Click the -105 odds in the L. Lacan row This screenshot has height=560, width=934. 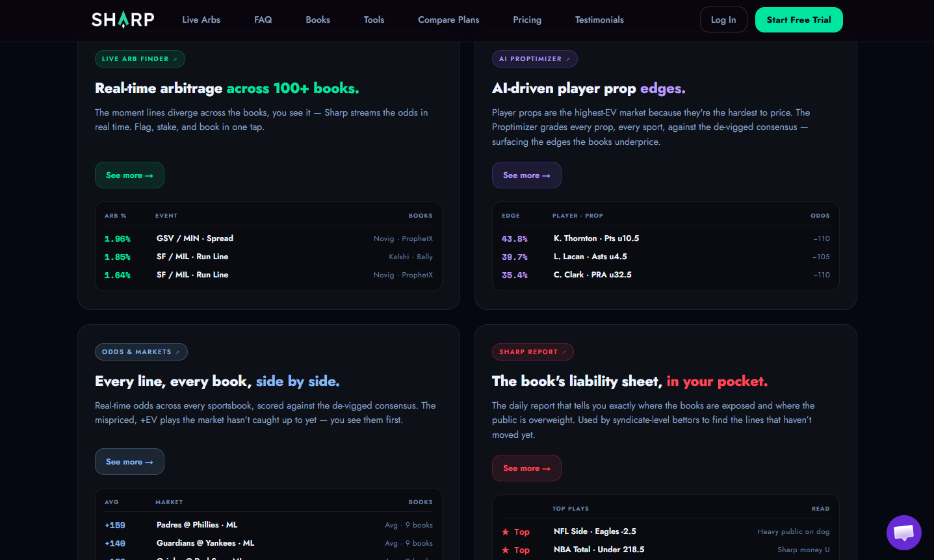822,257
